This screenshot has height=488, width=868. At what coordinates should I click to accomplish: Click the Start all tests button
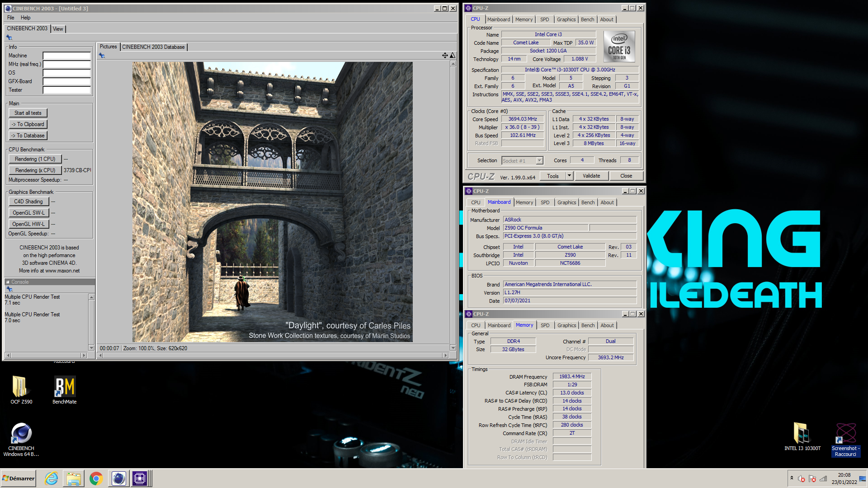coord(28,113)
